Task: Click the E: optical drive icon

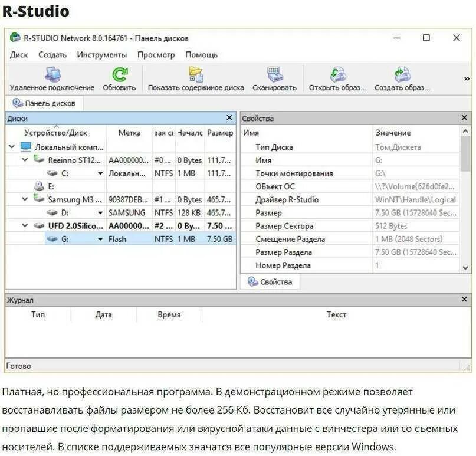Action: 39,186
